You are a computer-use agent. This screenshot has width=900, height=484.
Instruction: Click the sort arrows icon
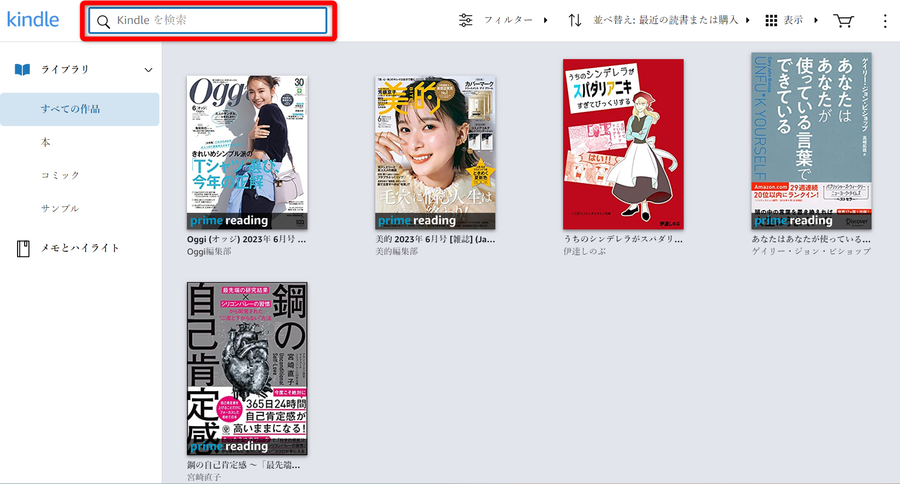click(575, 20)
